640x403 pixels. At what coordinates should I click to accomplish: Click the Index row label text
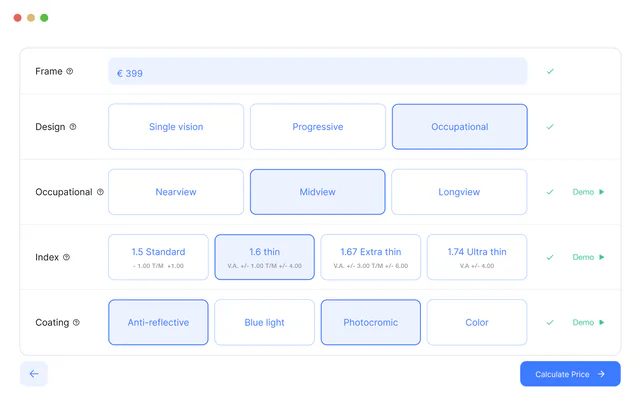tap(47, 257)
